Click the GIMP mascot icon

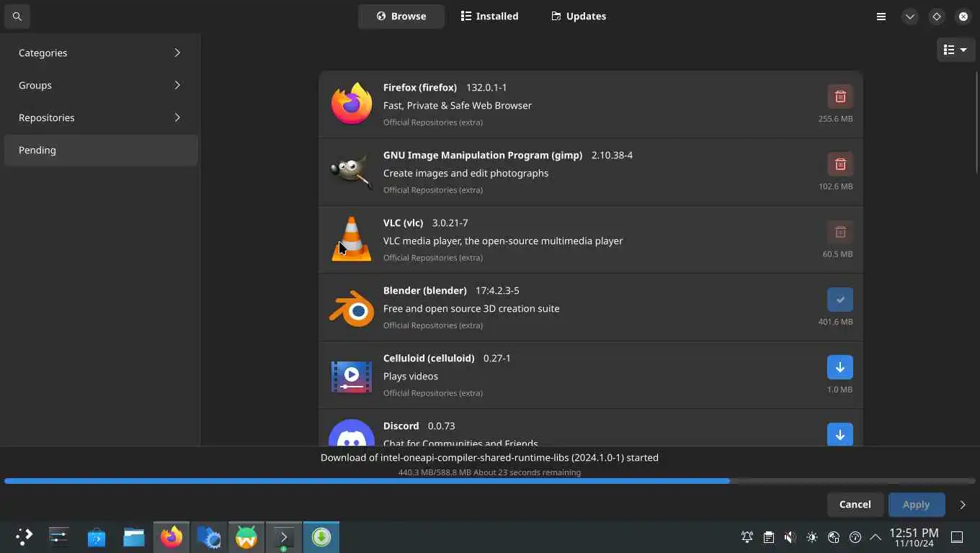(x=352, y=171)
